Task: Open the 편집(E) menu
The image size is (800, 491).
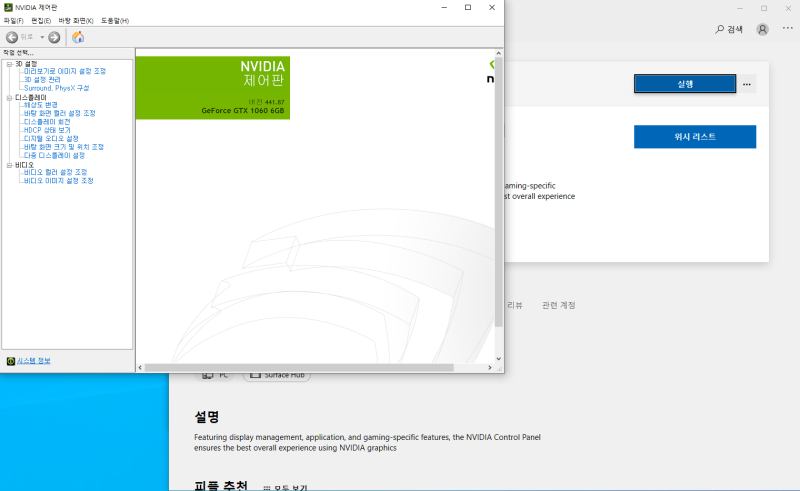Action: (x=41, y=21)
